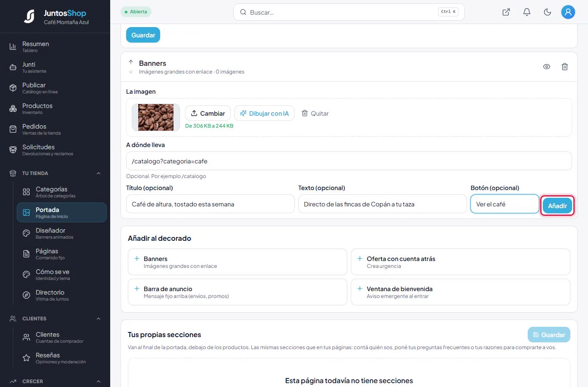Remove the image with Quitar
The height and width of the screenshot is (387, 588).
click(315, 113)
